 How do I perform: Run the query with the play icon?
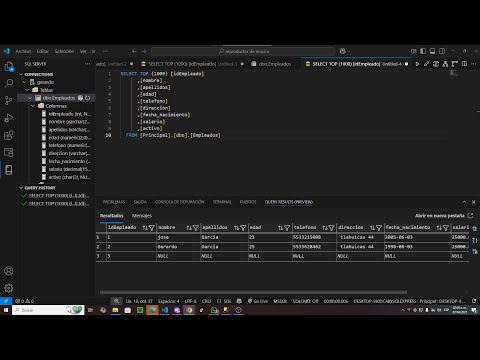[x=417, y=64]
